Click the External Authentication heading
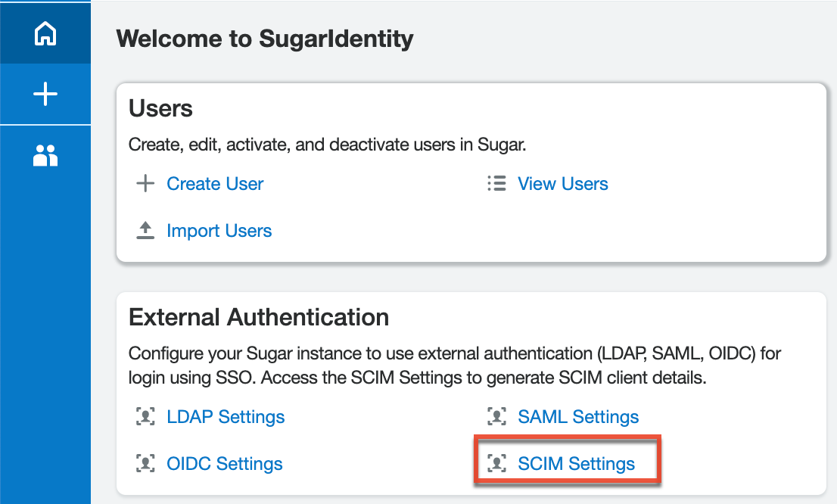This screenshot has height=504, width=837. pyautogui.click(x=258, y=317)
